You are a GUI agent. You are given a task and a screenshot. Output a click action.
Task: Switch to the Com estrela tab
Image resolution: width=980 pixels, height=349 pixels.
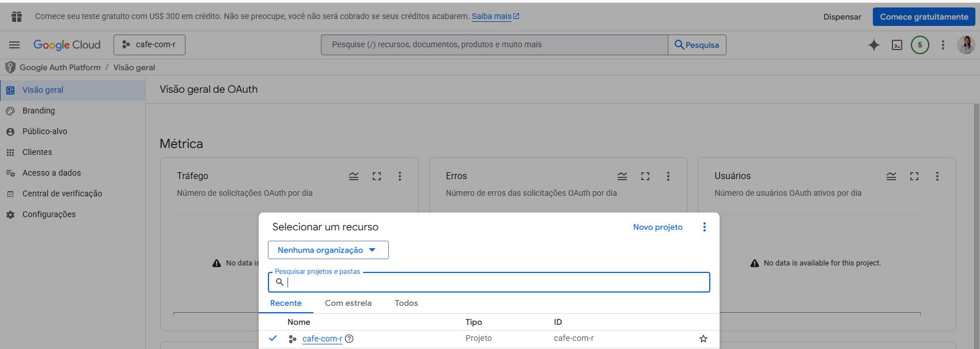(x=348, y=303)
